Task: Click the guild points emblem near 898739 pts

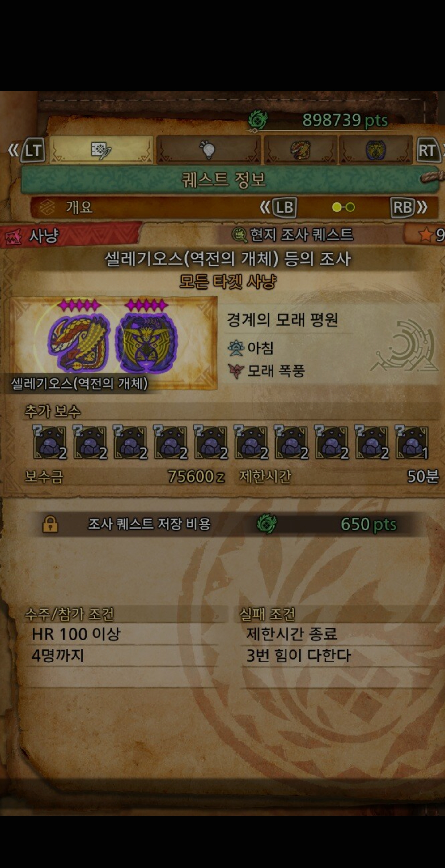Action: [x=258, y=120]
